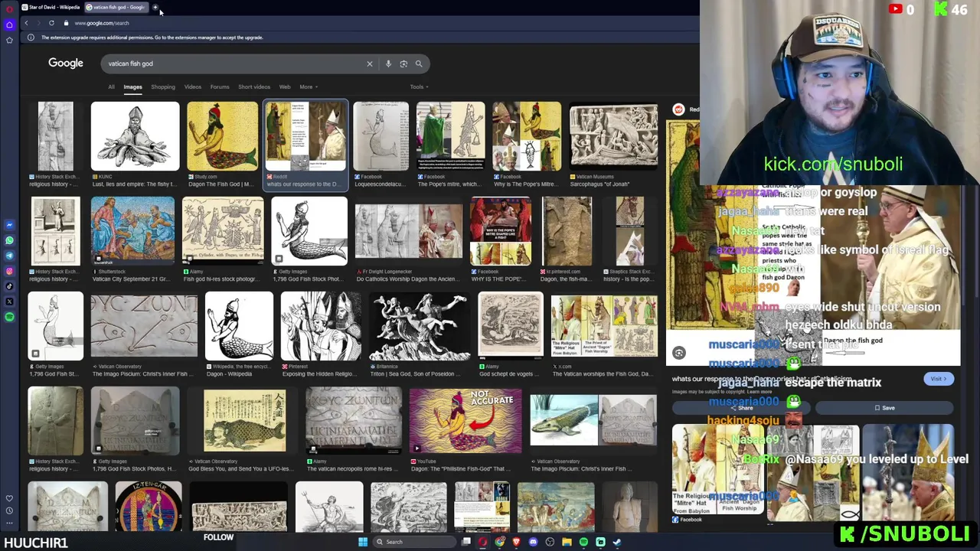Open KUNC Lust, lies and empire thumbnail
The height and width of the screenshot is (551, 980).
pos(135,135)
